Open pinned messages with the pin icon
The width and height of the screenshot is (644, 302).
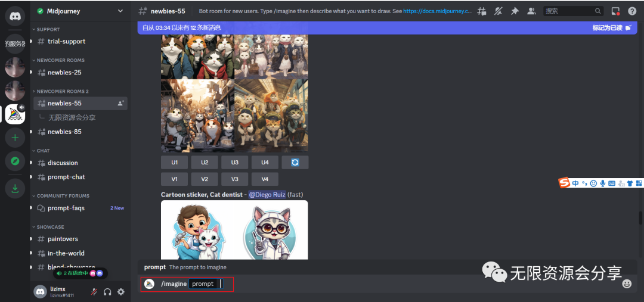(515, 11)
